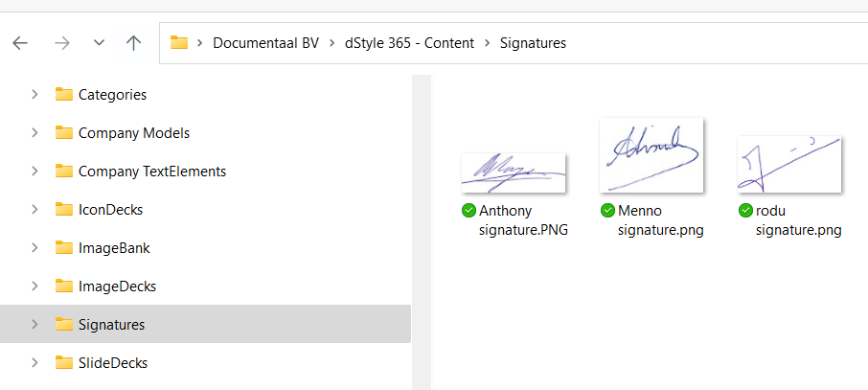Click green sync checkmark beside Anthony
868x390 pixels.
pos(468,211)
